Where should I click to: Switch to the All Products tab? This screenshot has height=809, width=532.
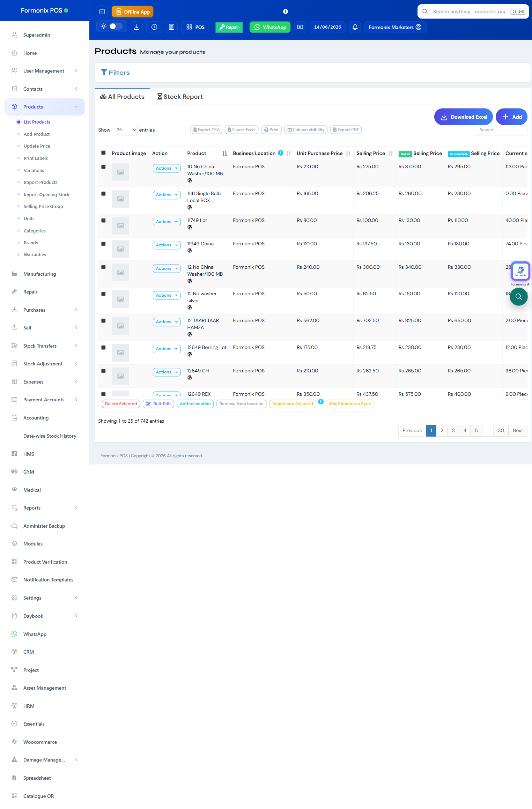point(122,97)
